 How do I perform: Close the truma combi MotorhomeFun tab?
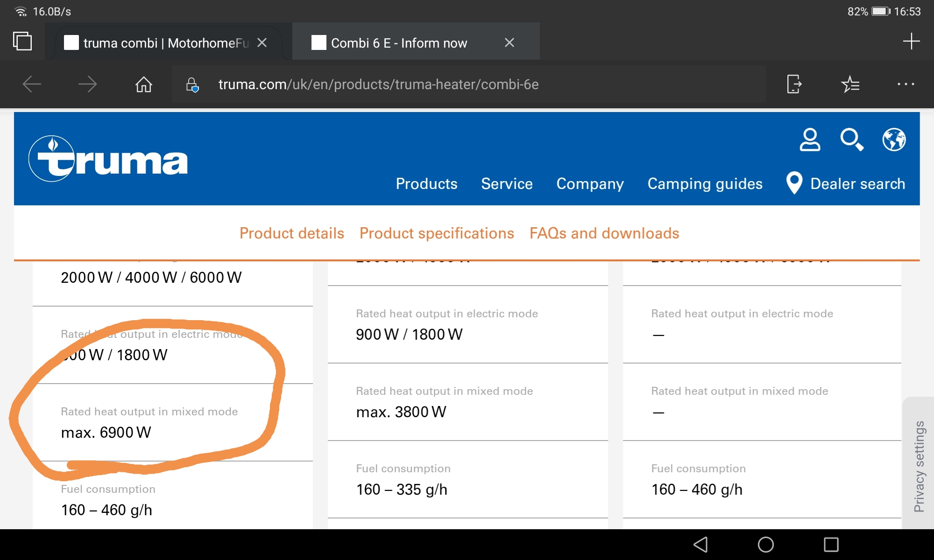[262, 42]
